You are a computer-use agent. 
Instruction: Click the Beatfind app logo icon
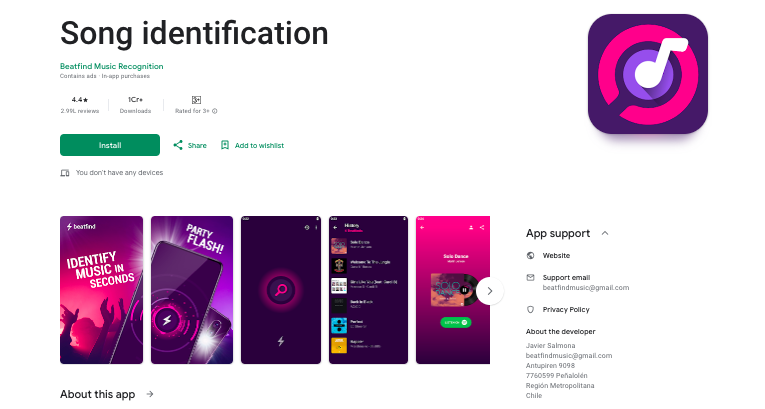click(x=647, y=74)
